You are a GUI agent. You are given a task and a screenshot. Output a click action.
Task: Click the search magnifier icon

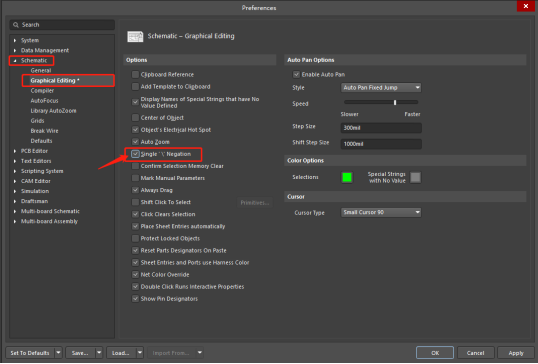[x=16, y=25]
